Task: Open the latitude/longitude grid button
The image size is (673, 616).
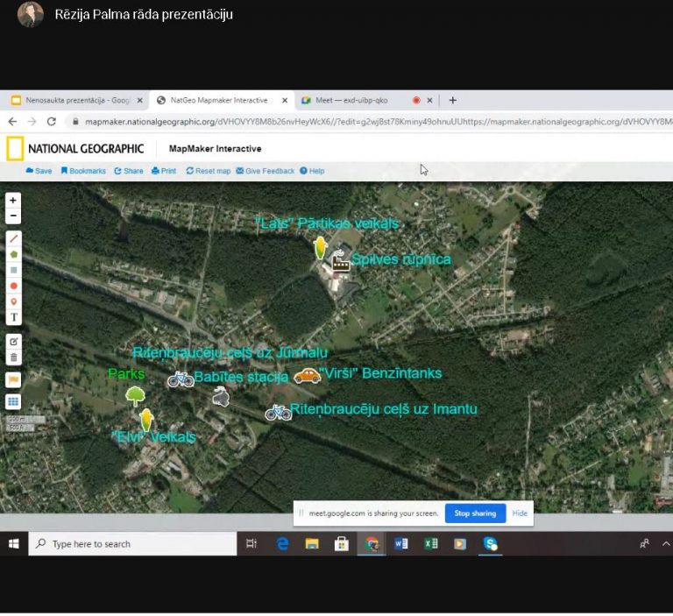Action: coord(14,402)
